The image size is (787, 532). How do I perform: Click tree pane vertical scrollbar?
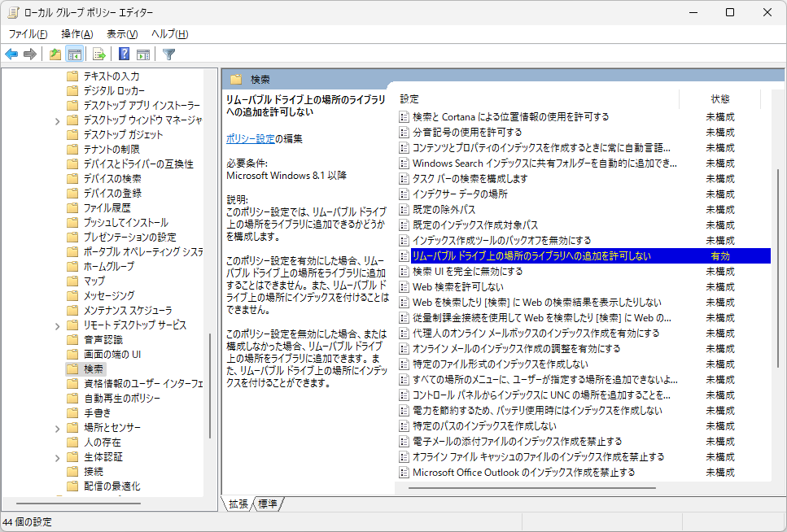[210, 386]
